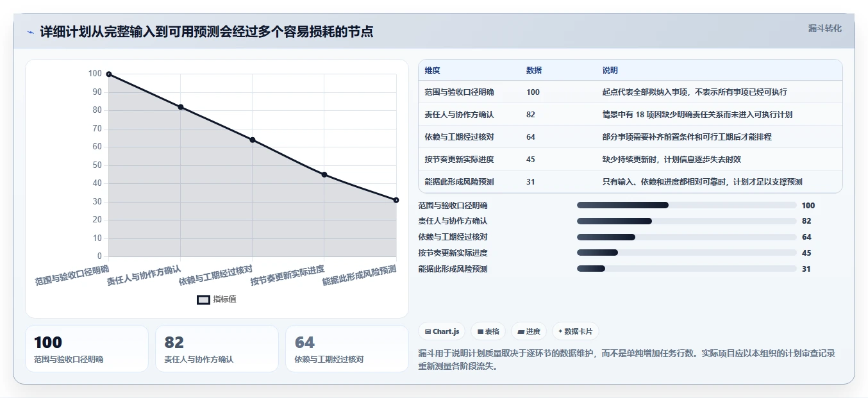Click the heading 详细计划从完整输入到可用预测
868x398 pixels.
(206, 32)
